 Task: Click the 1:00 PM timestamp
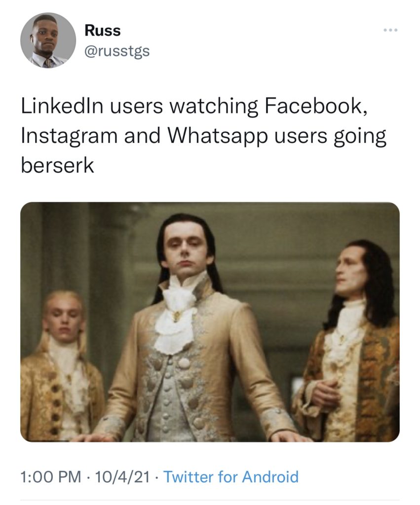(51, 477)
